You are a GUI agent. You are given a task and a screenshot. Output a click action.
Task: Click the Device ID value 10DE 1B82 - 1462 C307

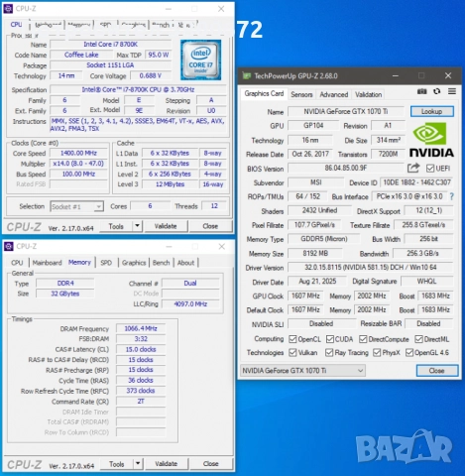[x=416, y=182]
